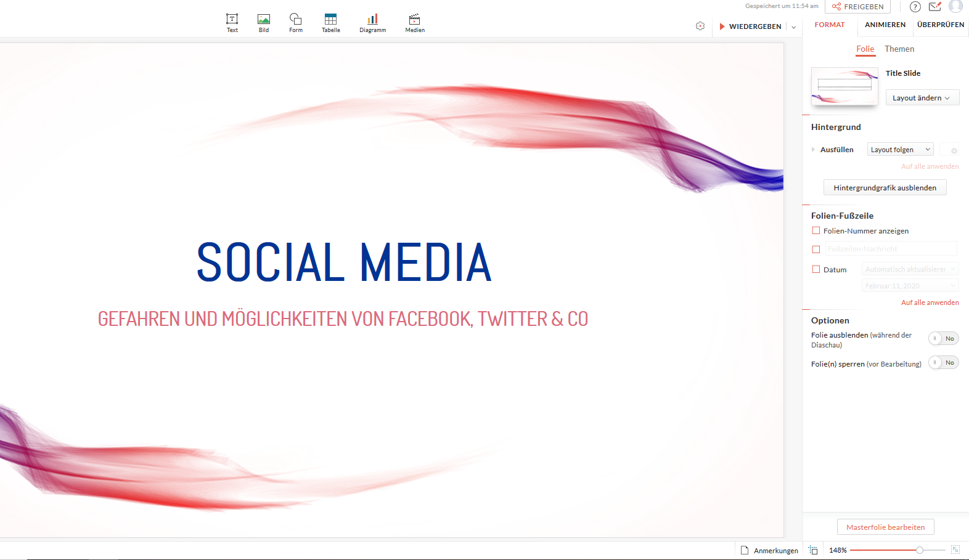Screen dimensions: 969x560
Task: Click background Auf alle anwenden link
Action: coord(930,166)
